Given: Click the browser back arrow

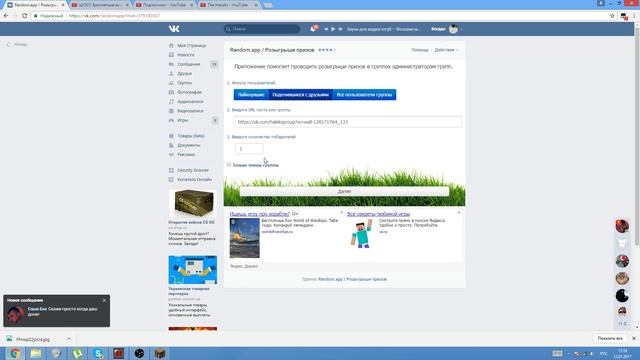Looking at the screenshot, I should coord(6,16).
